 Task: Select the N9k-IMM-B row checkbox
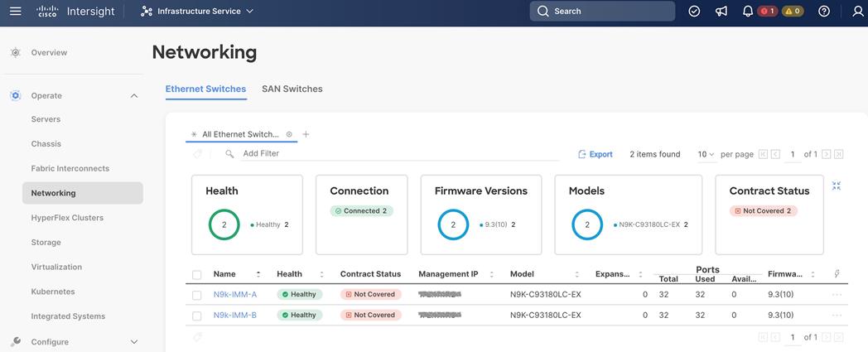point(196,316)
